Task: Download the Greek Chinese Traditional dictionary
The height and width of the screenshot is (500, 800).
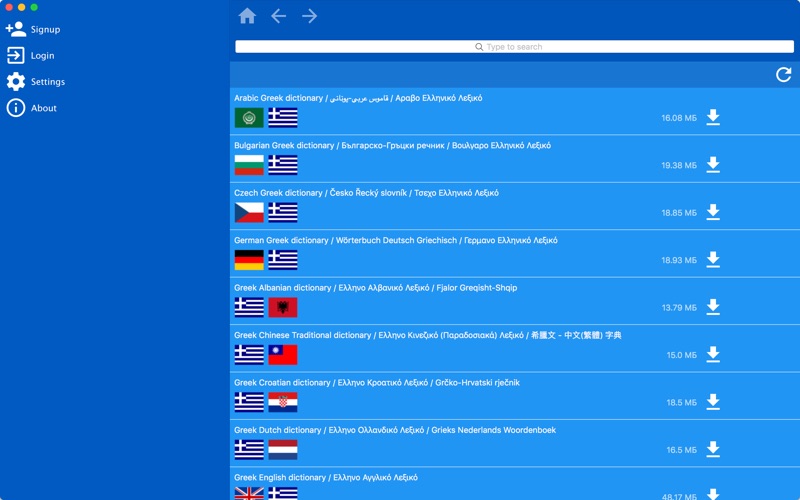Action: click(713, 355)
